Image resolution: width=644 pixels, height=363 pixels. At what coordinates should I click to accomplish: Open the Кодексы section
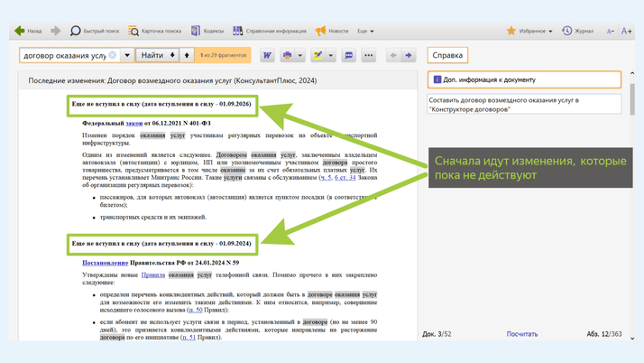[x=207, y=31]
